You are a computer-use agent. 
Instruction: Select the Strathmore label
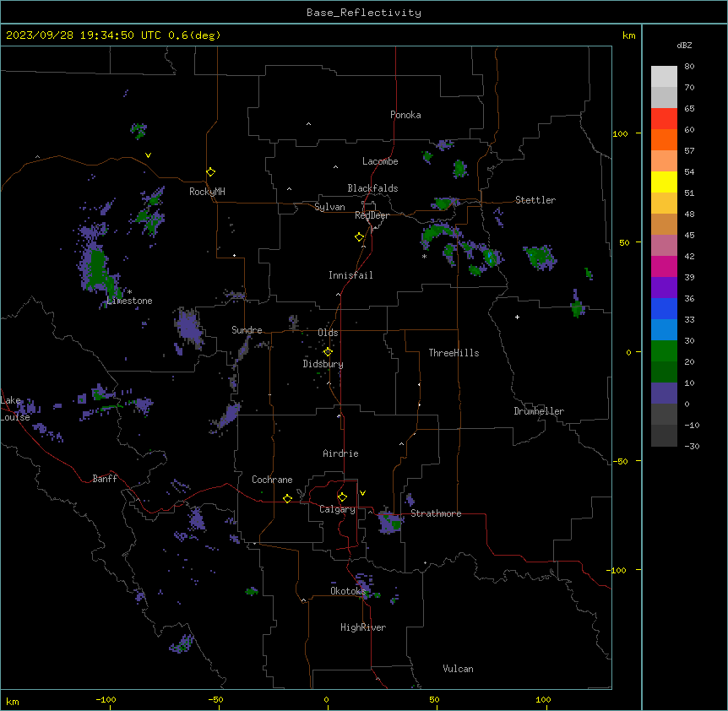click(x=436, y=513)
